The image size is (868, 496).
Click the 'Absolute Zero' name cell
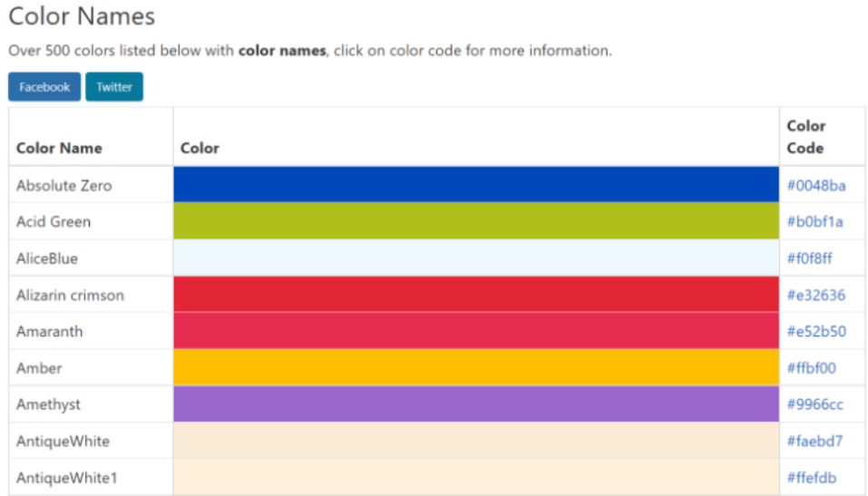point(91,186)
